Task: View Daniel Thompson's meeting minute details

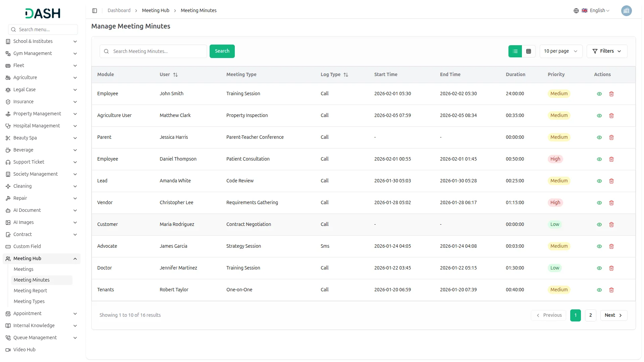Action: [x=599, y=159]
